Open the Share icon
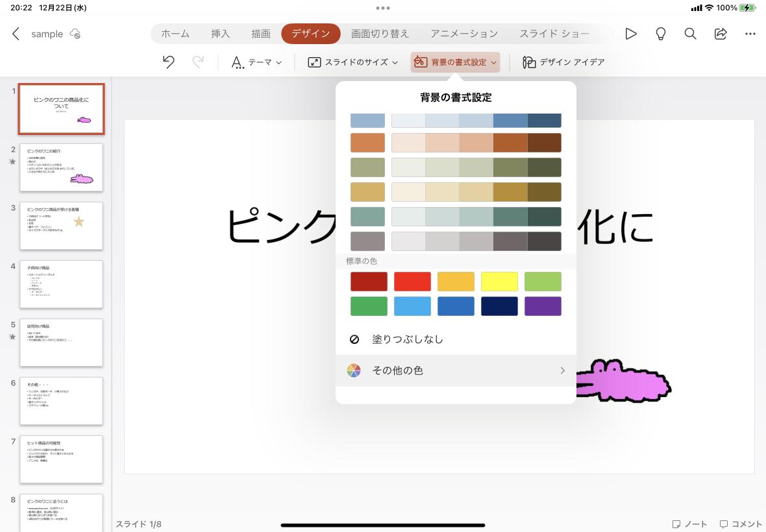The height and width of the screenshot is (532, 766). (721, 34)
